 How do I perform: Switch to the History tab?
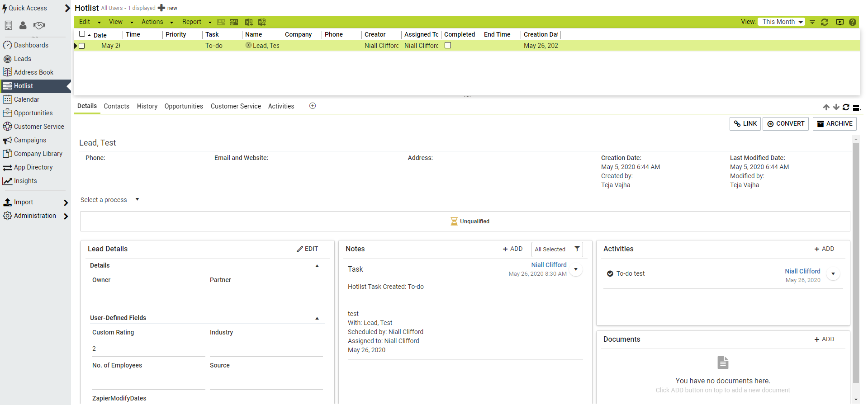click(x=147, y=106)
